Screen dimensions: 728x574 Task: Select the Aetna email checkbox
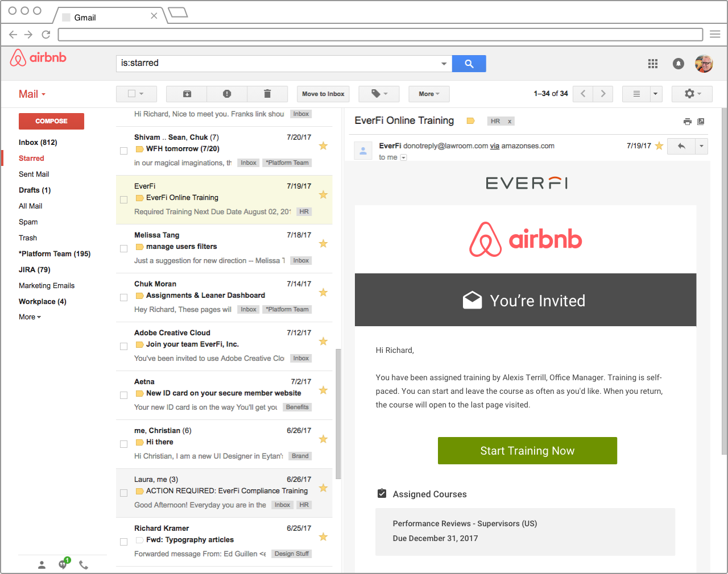123,395
